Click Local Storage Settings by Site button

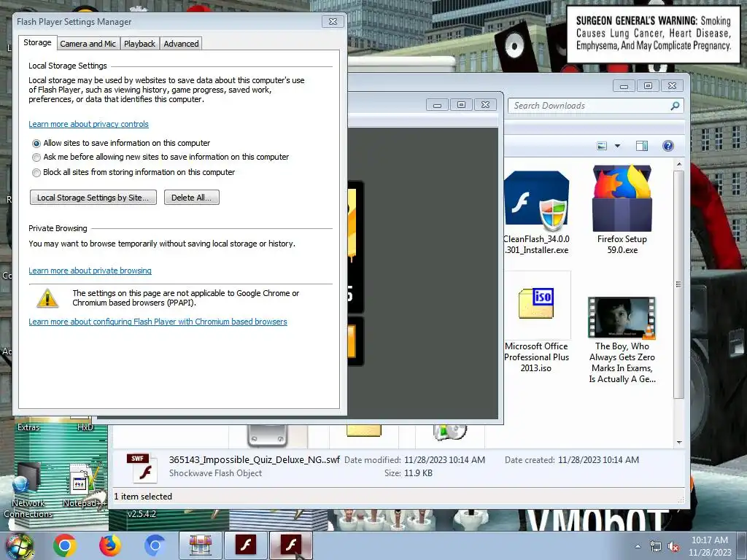point(93,198)
